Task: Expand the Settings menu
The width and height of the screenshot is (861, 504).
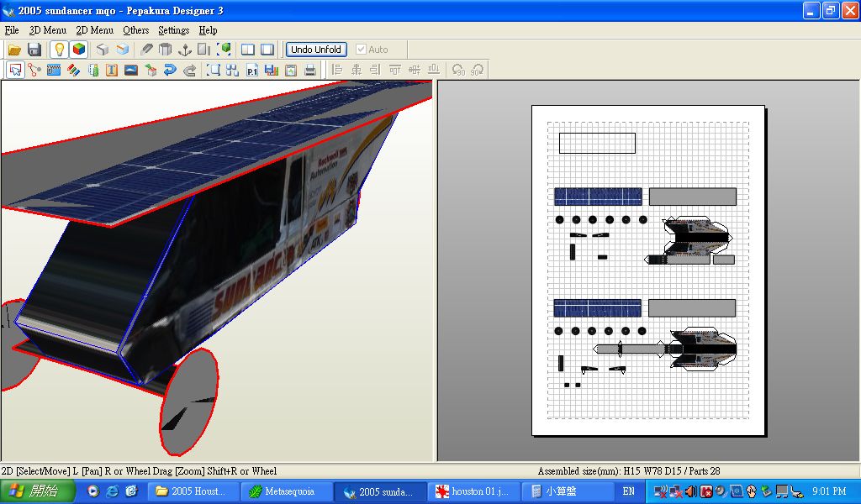Action: point(174,30)
